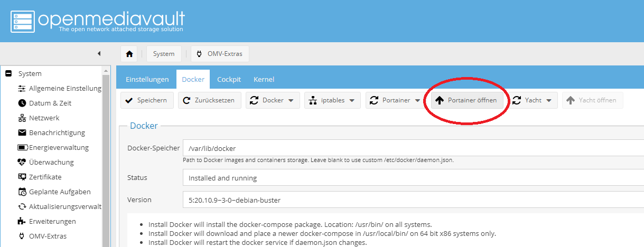Switch to the Einstellungen tab
Image resolution: width=644 pixels, height=247 pixels.
coord(147,79)
